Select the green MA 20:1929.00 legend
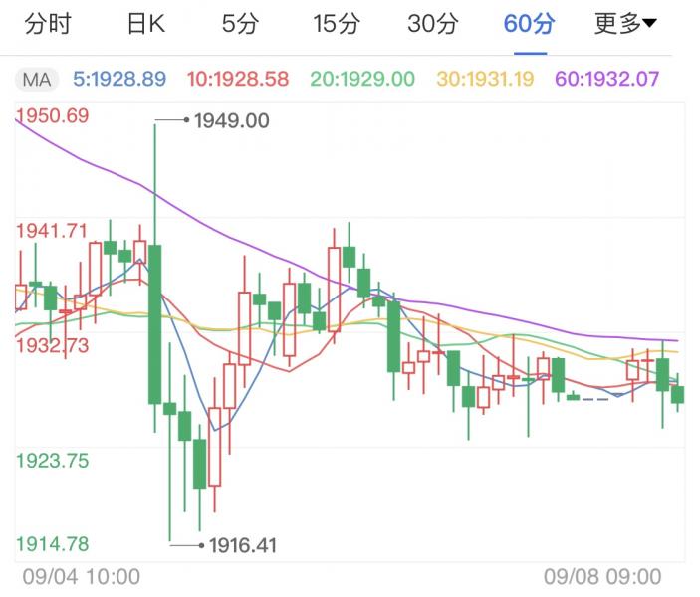This screenshot has width=700, height=597. coord(362,79)
